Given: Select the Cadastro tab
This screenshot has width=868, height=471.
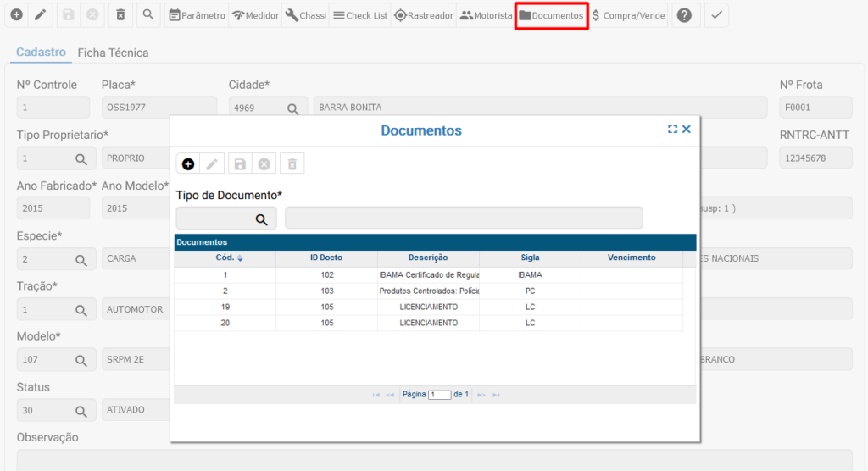Looking at the screenshot, I should 41,53.
